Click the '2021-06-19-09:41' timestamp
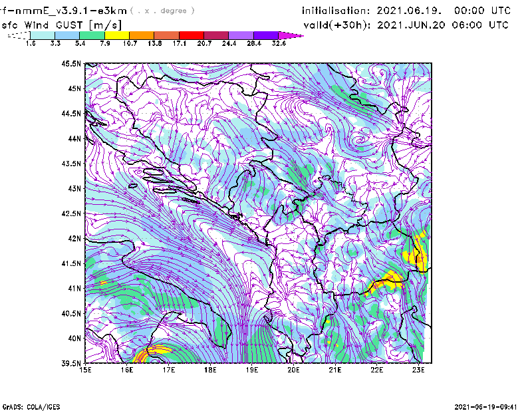This screenshot has height=411, width=532. tap(485, 406)
